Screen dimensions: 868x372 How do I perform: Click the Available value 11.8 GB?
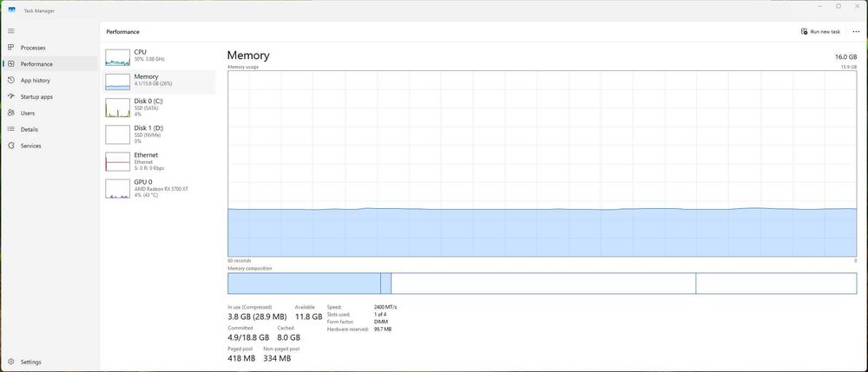click(308, 317)
